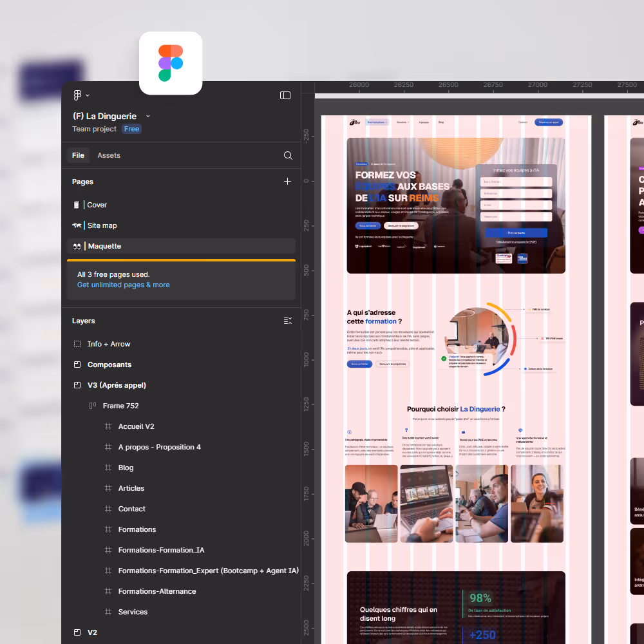The width and height of the screenshot is (644, 644).
Task: Click the A qui s'adresse cette formation heading
Action: [374, 317]
